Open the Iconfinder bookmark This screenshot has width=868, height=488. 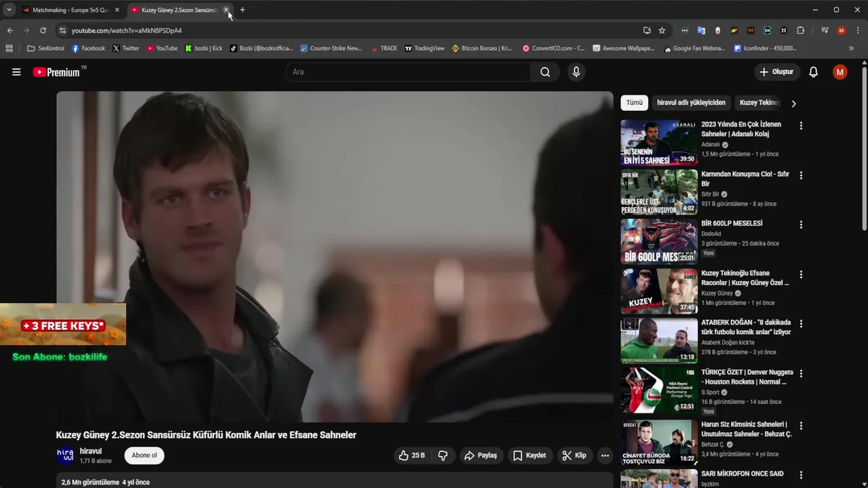click(x=765, y=48)
